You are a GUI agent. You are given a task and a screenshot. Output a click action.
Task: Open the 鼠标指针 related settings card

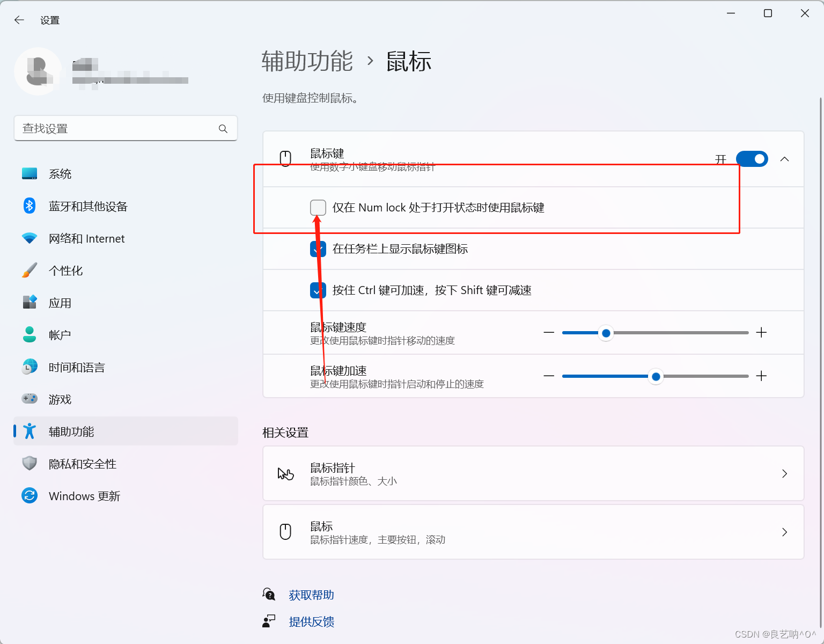533,473
